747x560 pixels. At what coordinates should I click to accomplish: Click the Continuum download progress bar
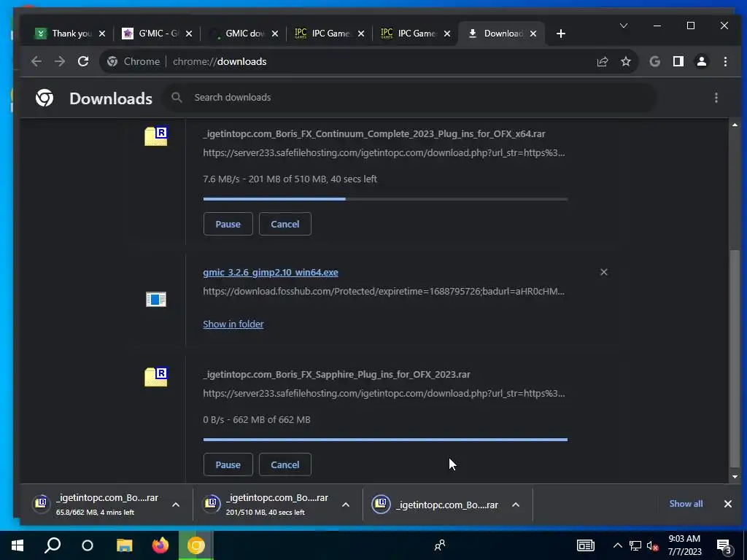click(x=385, y=199)
